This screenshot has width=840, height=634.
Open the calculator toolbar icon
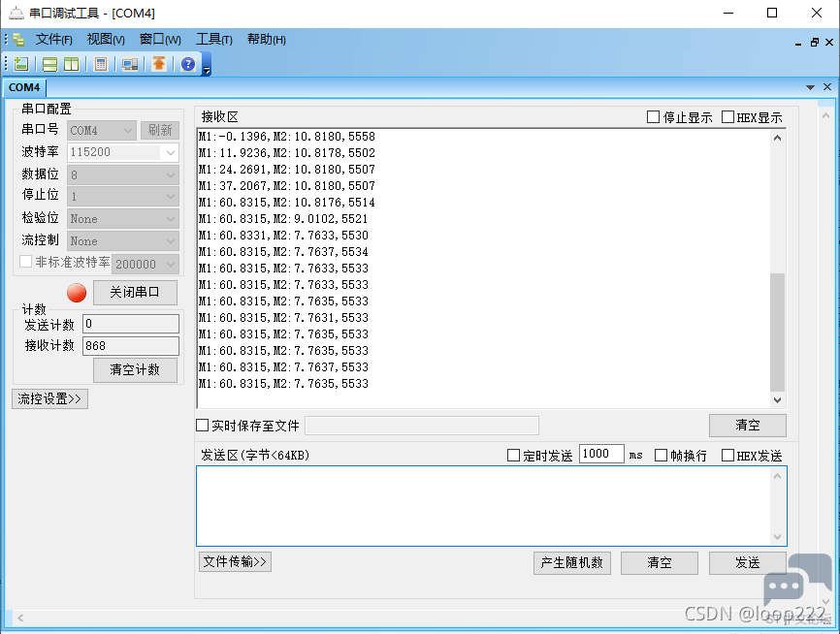pos(100,64)
